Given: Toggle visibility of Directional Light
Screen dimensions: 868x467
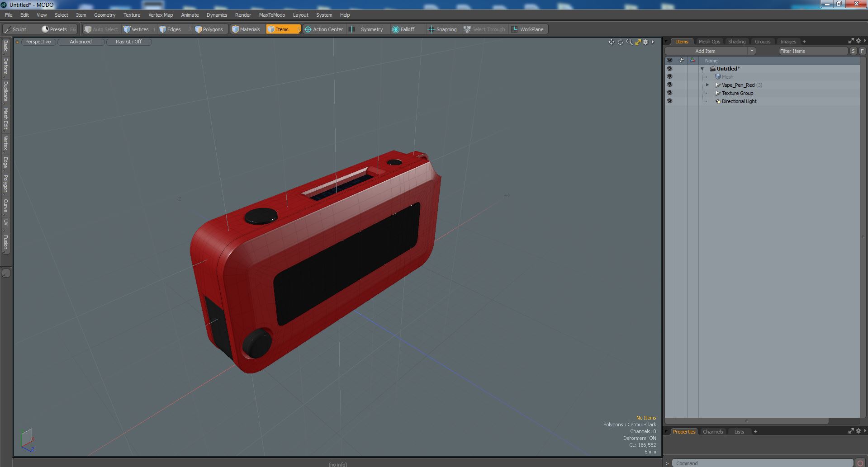Looking at the screenshot, I should click(669, 101).
